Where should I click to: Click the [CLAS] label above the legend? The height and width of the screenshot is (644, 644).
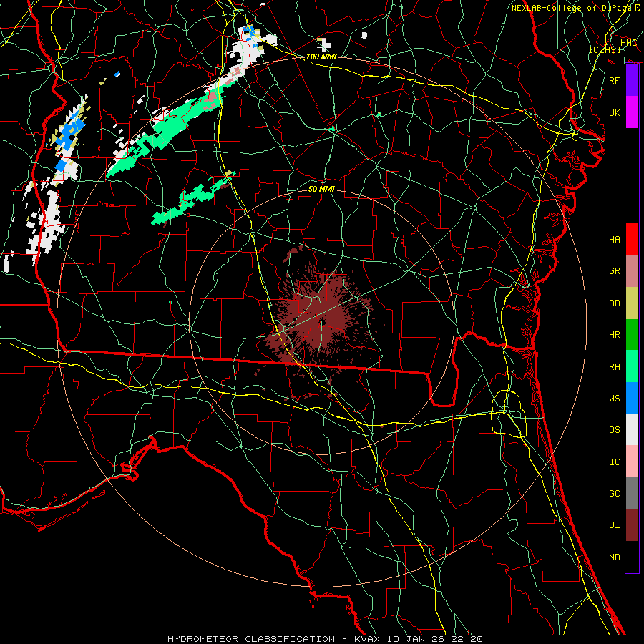click(x=605, y=49)
